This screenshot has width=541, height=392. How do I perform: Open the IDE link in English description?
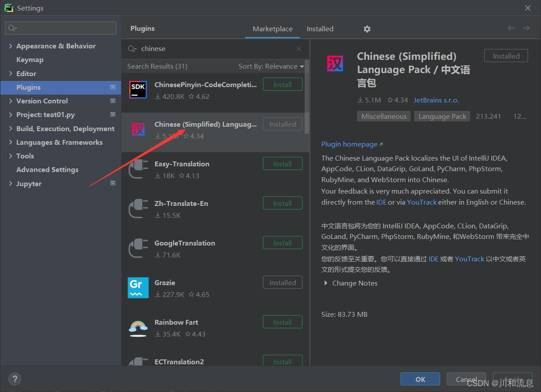tap(381, 202)
